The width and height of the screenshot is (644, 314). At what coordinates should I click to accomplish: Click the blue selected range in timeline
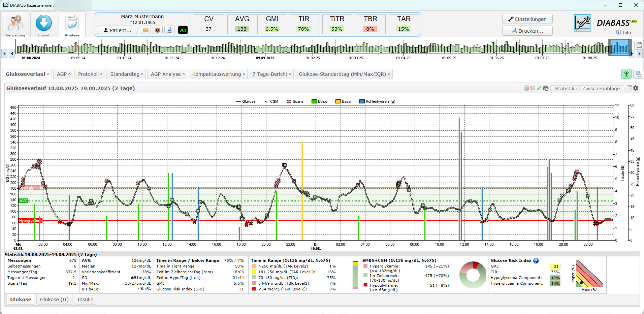tap(620, 47)
